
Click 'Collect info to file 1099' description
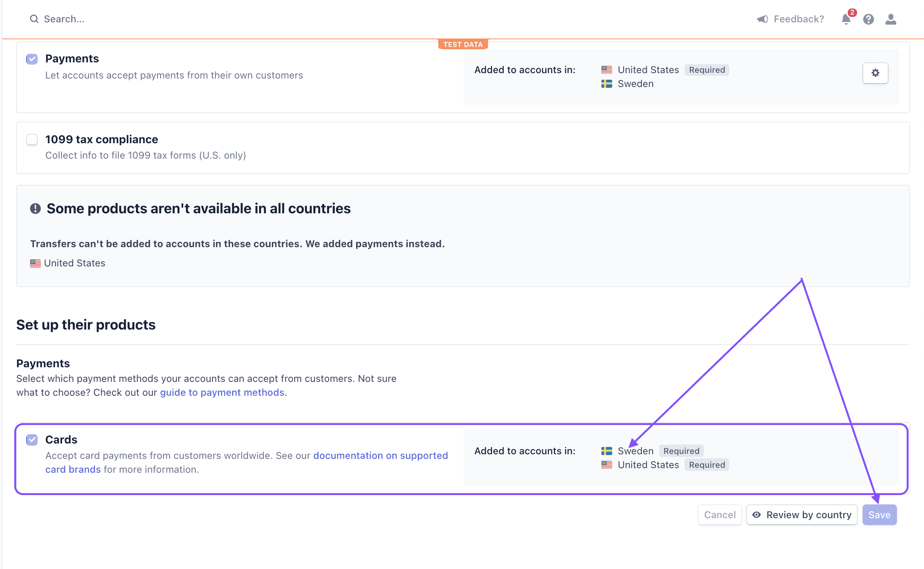(x=146, y=155)
